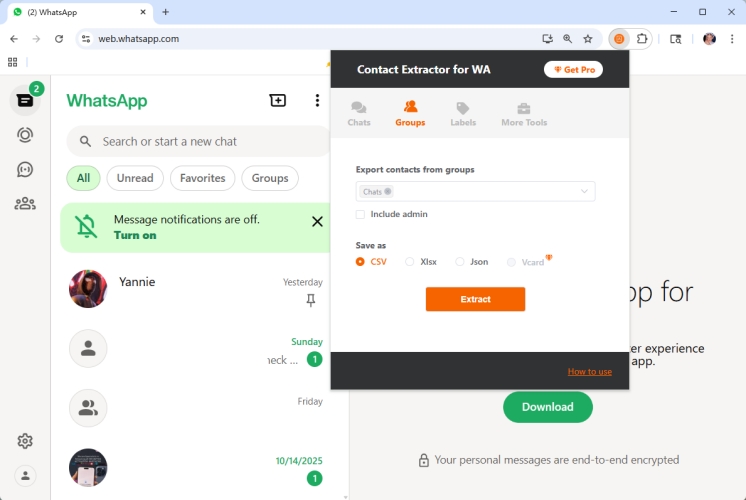The image size is (746, 500).
Task: Open the Status icon in sidebar
Action: point(25,135)
